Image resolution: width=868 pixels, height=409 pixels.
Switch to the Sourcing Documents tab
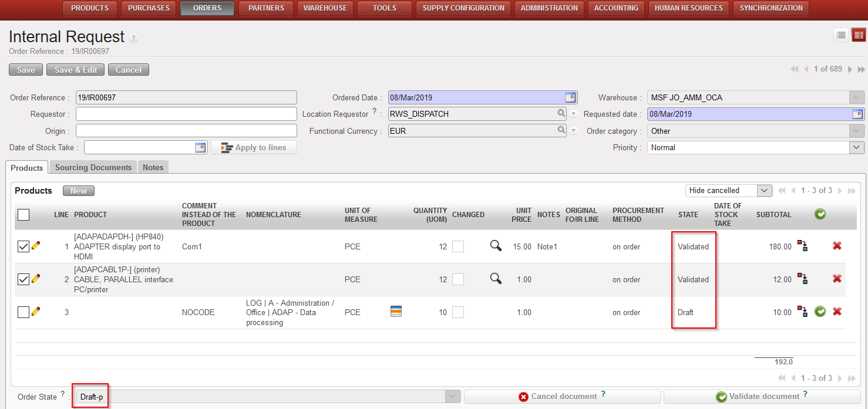(x=93, y=167)
